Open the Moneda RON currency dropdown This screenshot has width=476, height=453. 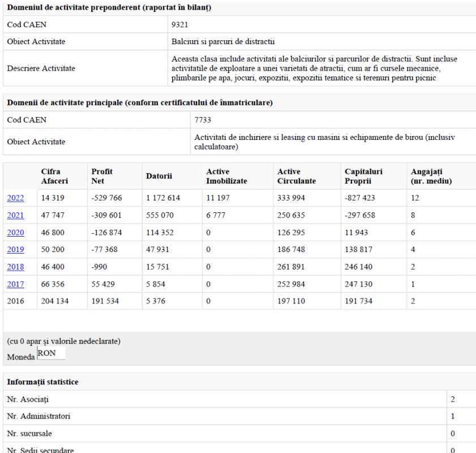coord(51,353)
